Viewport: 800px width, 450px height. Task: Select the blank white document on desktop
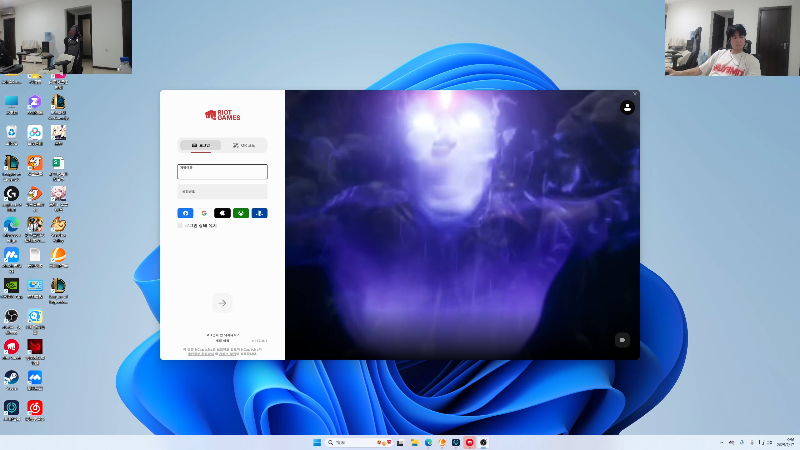(x=35, y=258)
